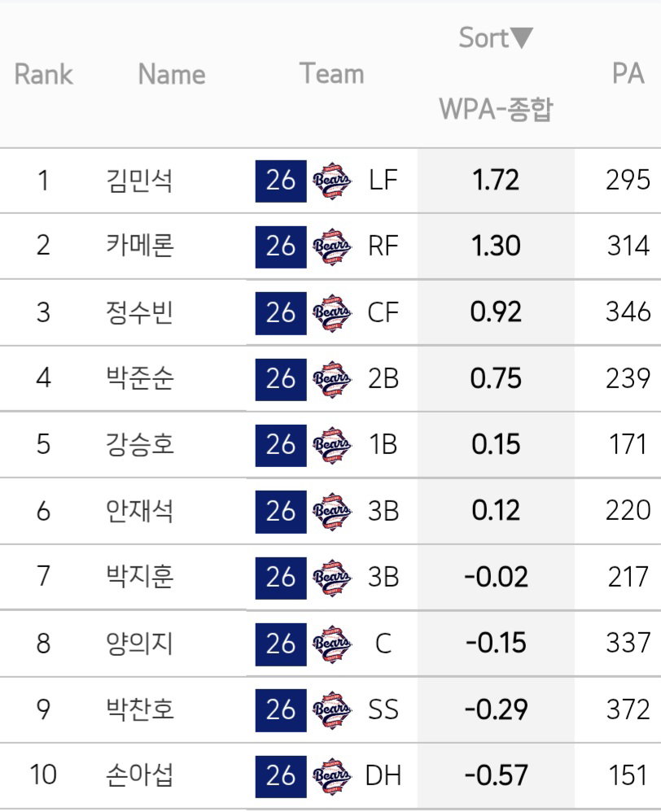The width and height of the screenshot is (661, 812).
Task: Click Bears logo in 박준순 row
Action: tap(331, 379)
